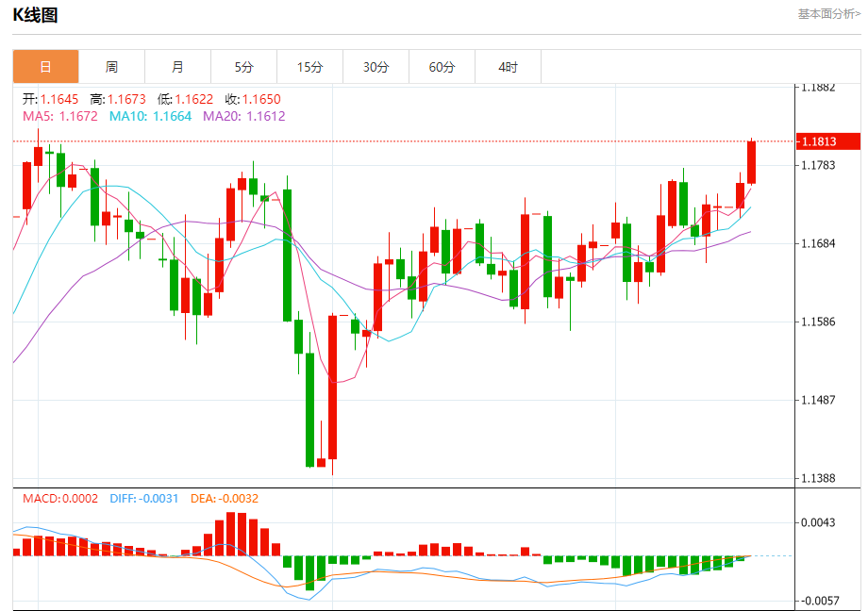Image resolution: width=868 pixels, height=611 pixels.
Task: Click the 高:1.1673 high price value
Action: point(118,99)
